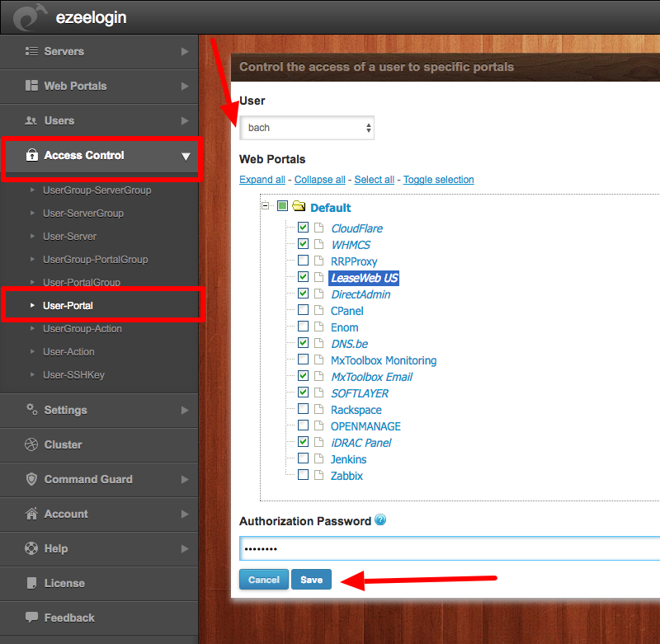Expand the Account menu arrow
Image resolution: width=660 pixels, height=644 pixels.
click(x=185, y=514)
